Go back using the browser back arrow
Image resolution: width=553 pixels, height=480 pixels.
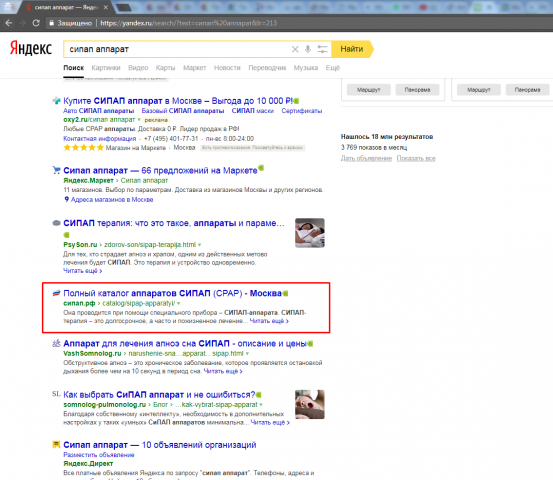(x=9, y=23)
